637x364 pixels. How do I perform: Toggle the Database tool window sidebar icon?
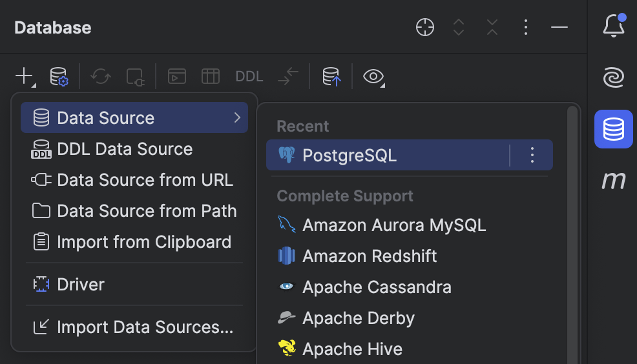[614, 129]
